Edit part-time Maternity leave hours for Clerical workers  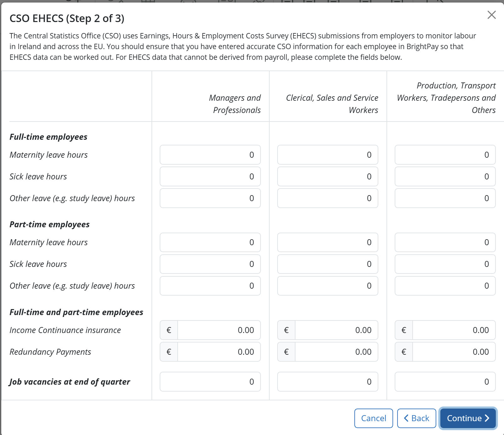pyautogui.click(x=328, y=242)
